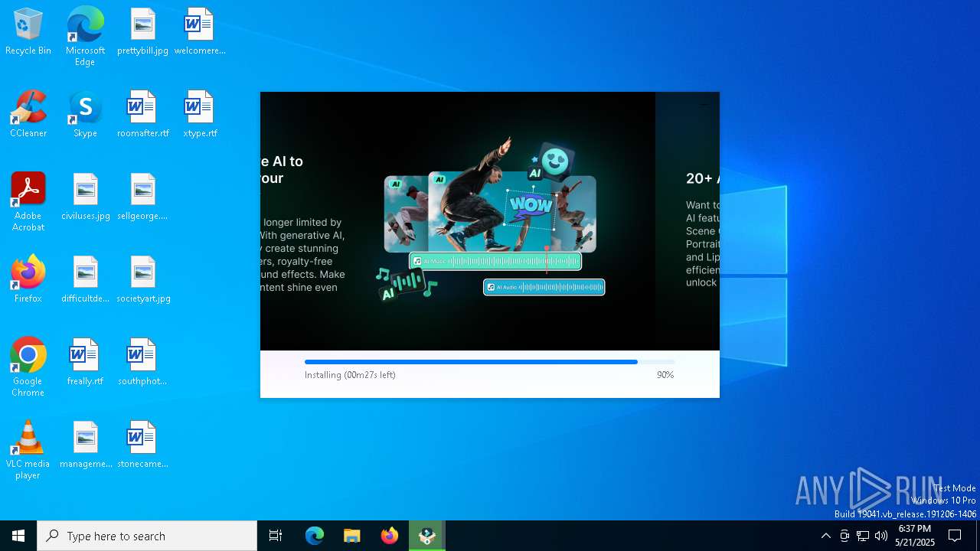Show hidden system tray icons
Screen dimensions: 980x551
point(825,536)
